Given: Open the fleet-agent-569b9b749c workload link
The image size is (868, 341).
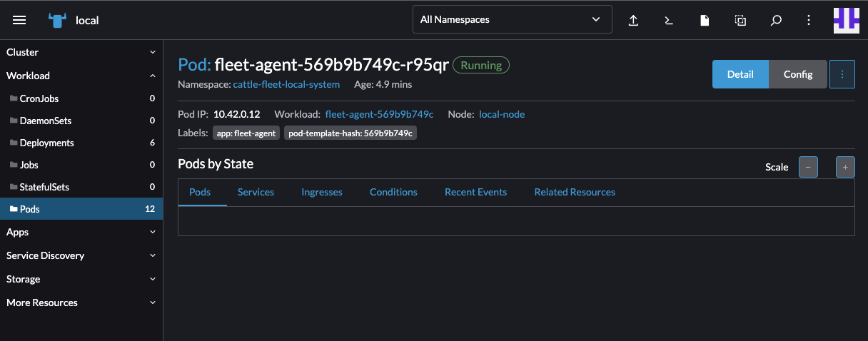Looking at the screenshot, I should coord(380,114).
